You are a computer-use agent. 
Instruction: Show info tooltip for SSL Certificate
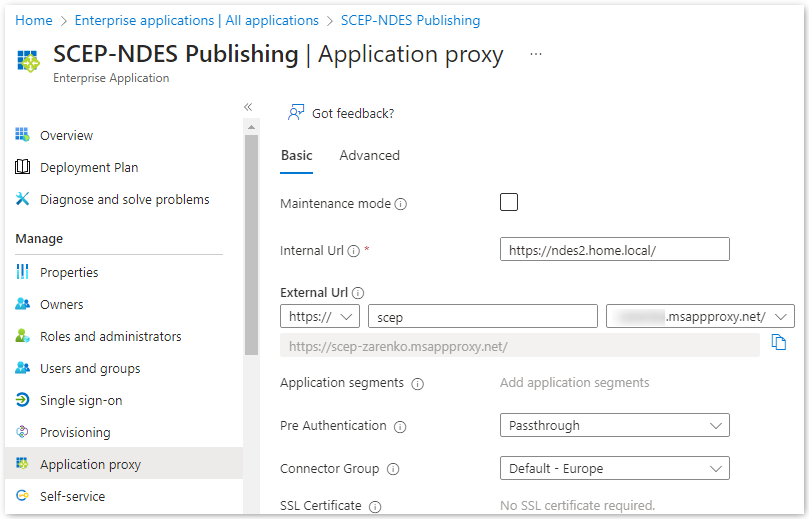click(x=375, y=507)
